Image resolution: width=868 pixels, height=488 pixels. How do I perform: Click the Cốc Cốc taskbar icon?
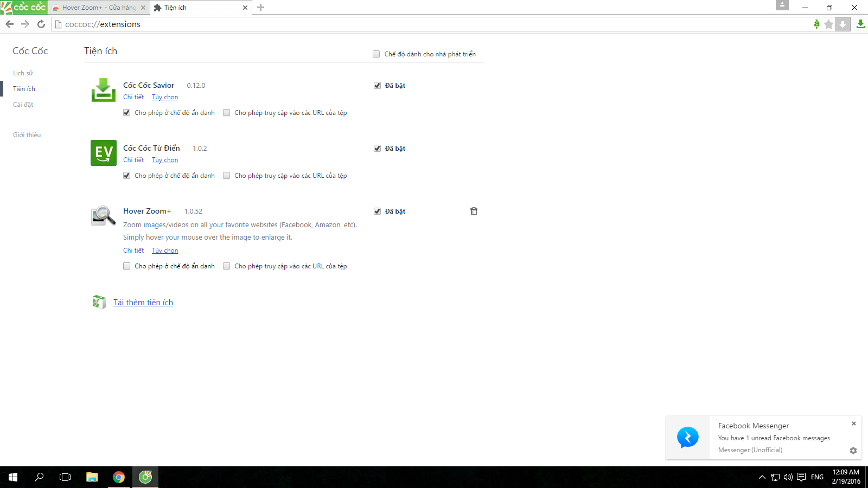coord(145,477)
